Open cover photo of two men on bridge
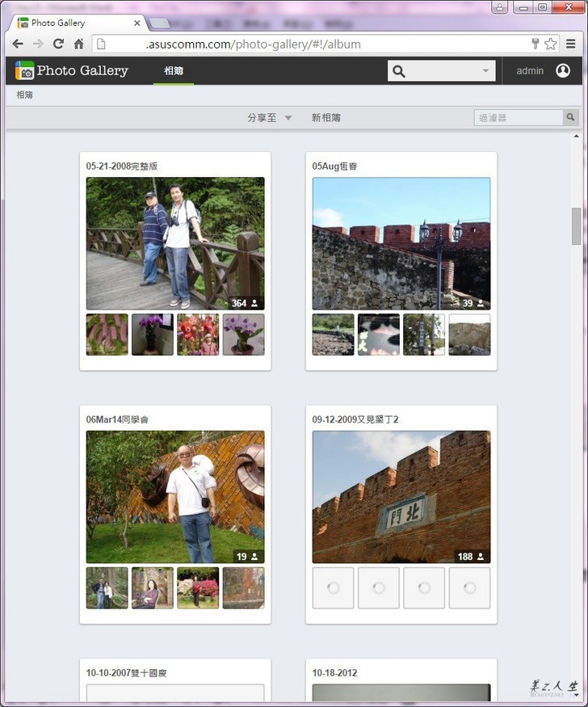 click(175, 243)
